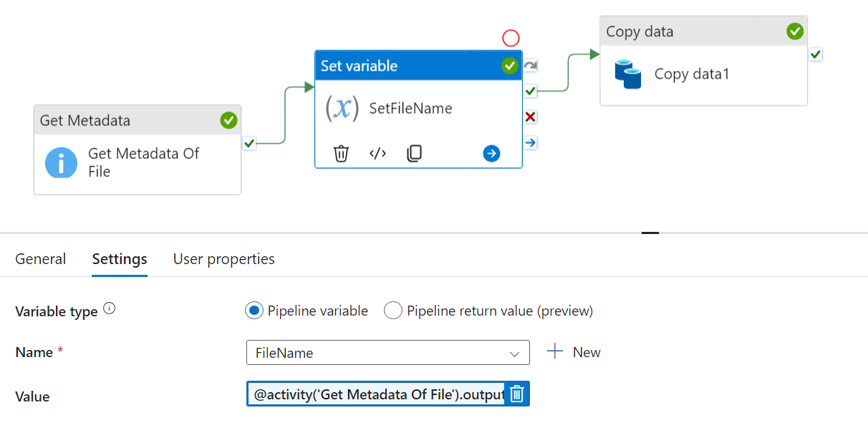This screenshot has width=868, height=443.
Task: Click the blue arrow add-output icon on SetFileName
Action: 491,153
